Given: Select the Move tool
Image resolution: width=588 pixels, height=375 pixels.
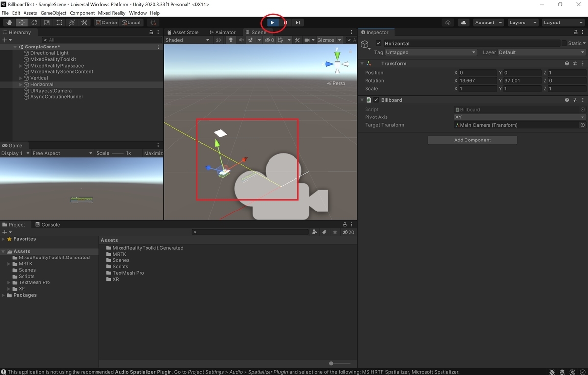Looking at the screenshot, I should [22, 23].
